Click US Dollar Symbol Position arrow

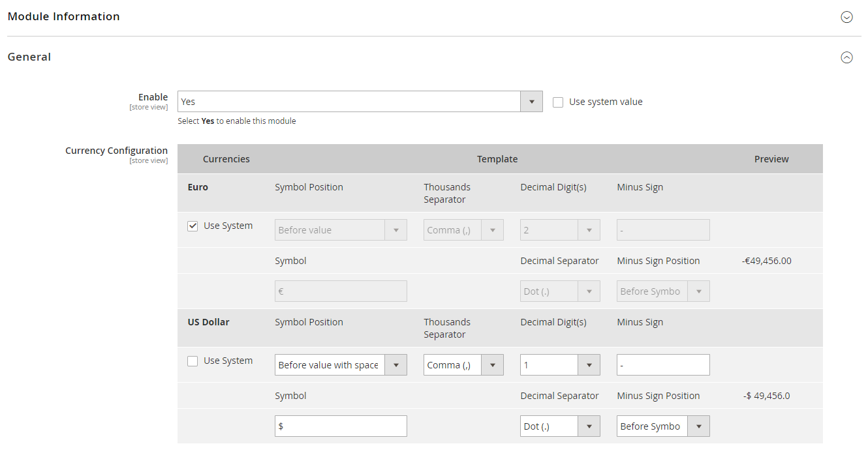click(x=395, y=365)
